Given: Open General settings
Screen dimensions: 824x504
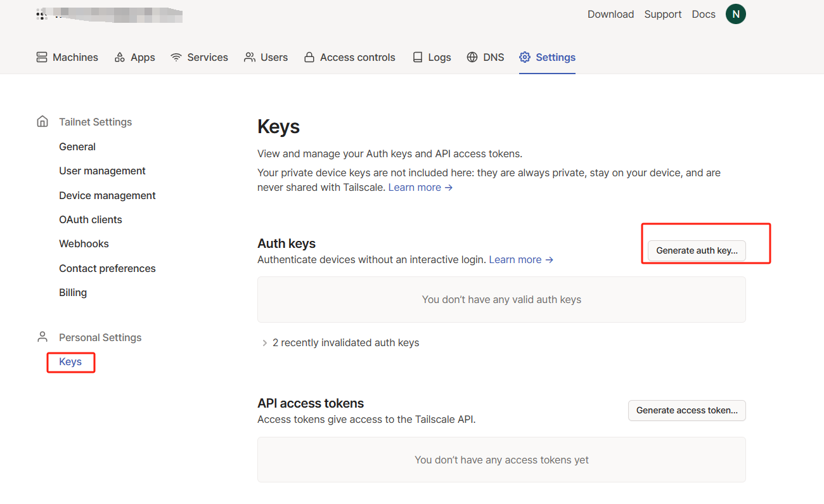Looking at the screenshot, I should [x=77, y=146].
